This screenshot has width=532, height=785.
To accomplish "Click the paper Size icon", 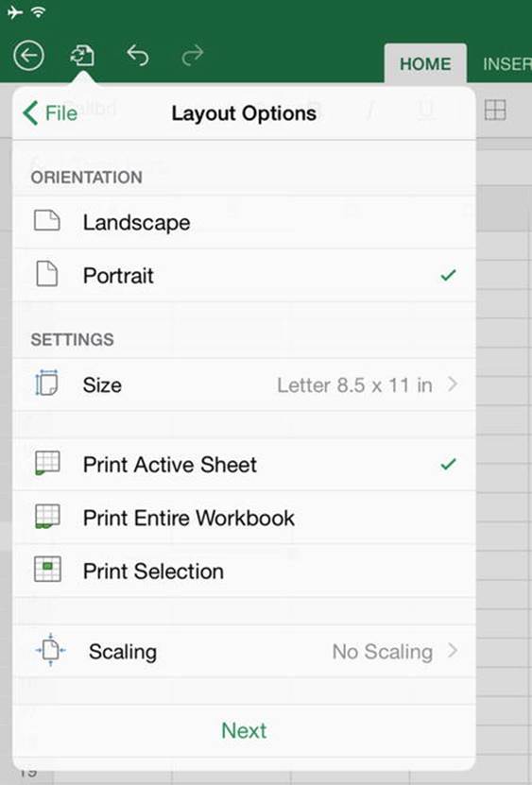I will (46, 383).
